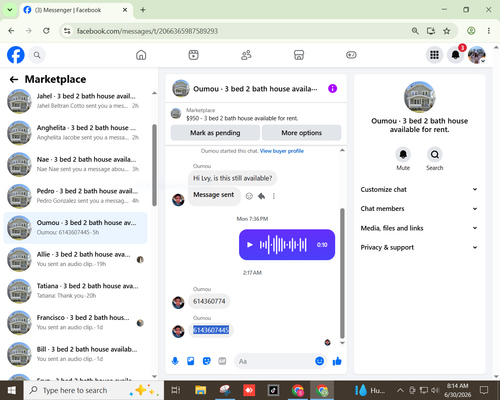Go to the Home tab
500x400 pixels.
tap(141, 55)
